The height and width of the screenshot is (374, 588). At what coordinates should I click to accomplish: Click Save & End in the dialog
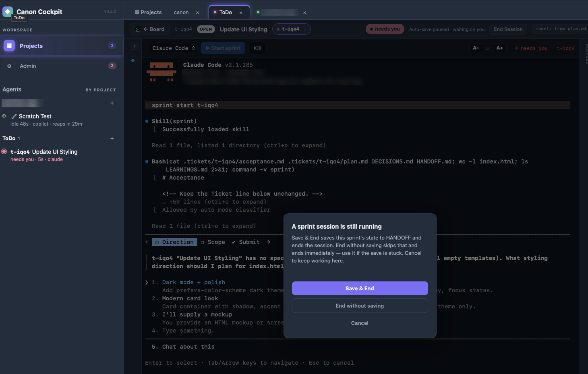(360, 288)
